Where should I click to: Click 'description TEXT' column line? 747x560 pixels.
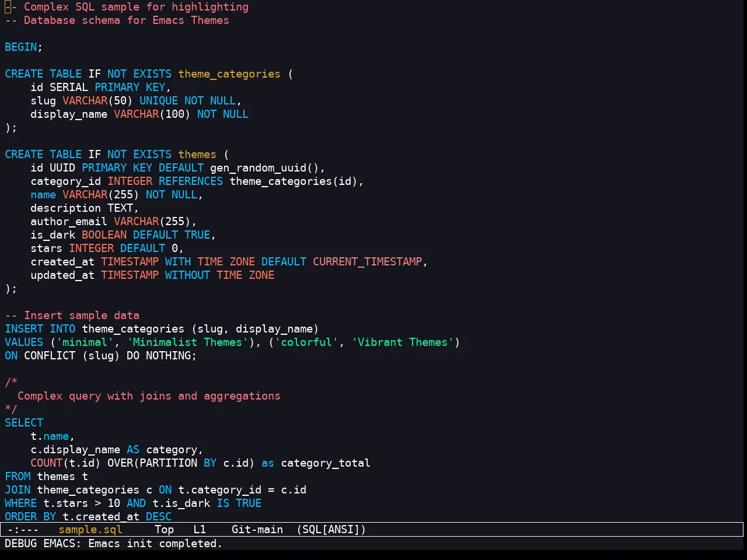tap(85, 208)
